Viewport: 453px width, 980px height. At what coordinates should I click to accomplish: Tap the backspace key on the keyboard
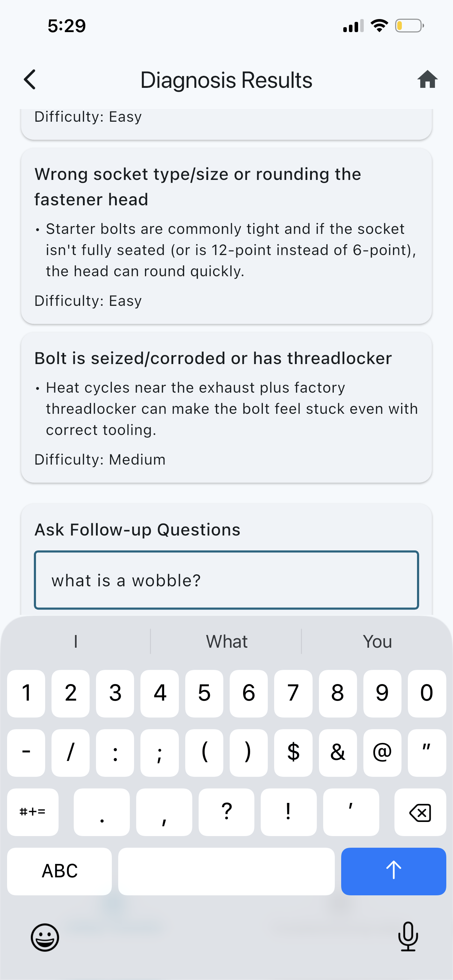[x=420, y=812]
